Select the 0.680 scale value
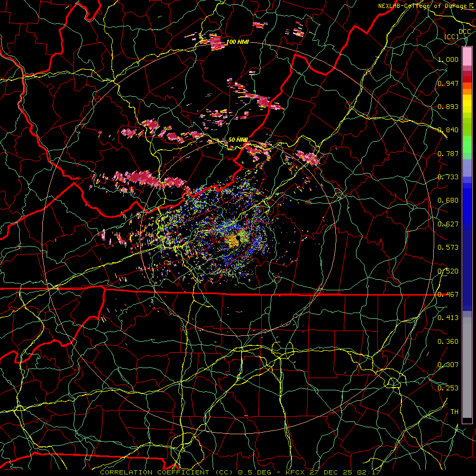 pyautogui.click(x=448, y=200)
